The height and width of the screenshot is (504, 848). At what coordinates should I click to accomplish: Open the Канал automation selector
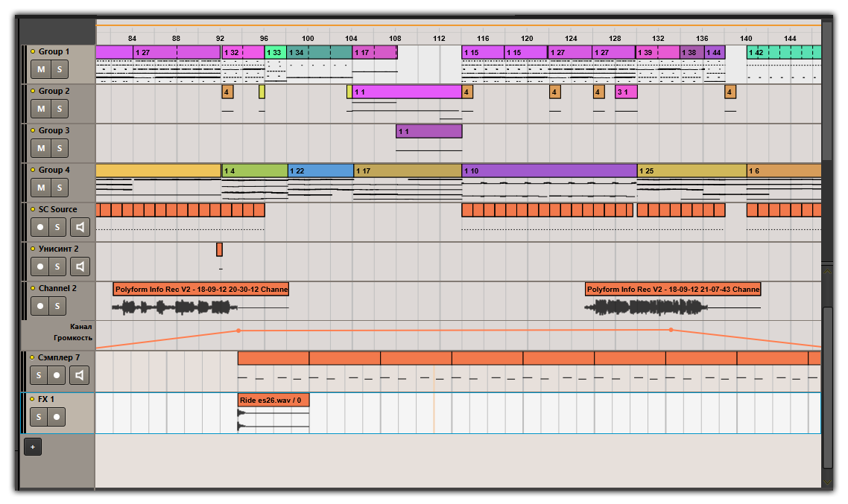[x=80, y=326]
